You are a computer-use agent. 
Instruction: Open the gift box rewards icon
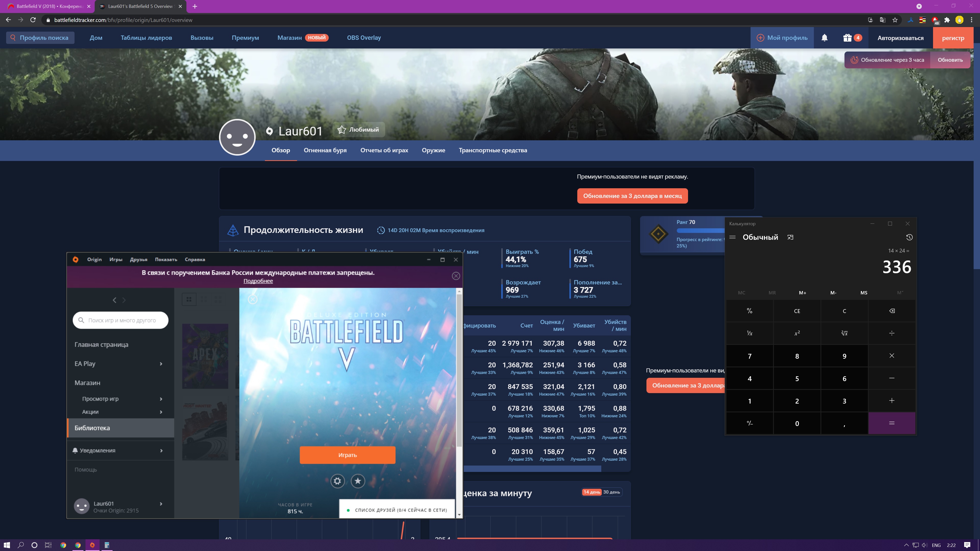click(847, 38)
